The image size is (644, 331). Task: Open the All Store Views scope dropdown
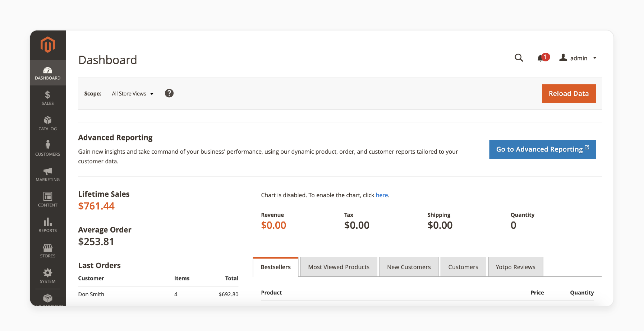[x=133, y=94]
